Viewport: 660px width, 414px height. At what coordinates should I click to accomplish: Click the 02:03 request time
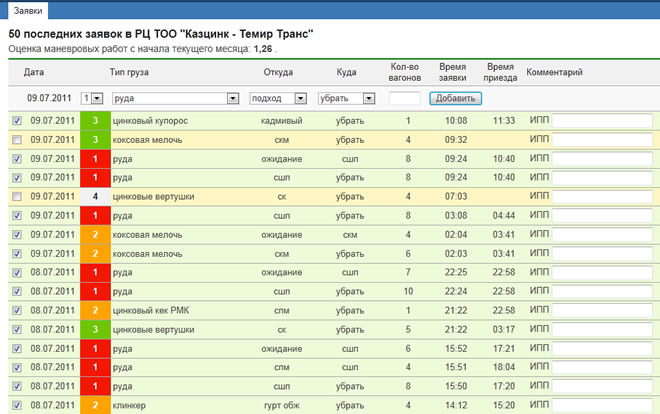[x=456, y=254]
